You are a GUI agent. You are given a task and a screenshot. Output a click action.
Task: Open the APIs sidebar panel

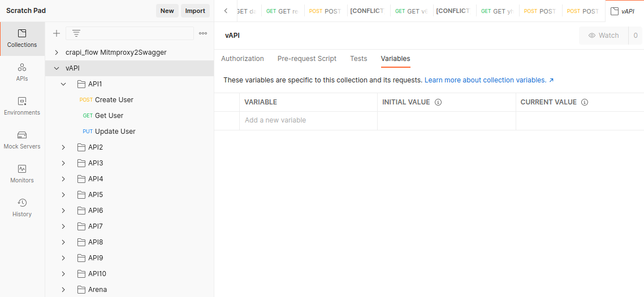[x=22, y=72]
